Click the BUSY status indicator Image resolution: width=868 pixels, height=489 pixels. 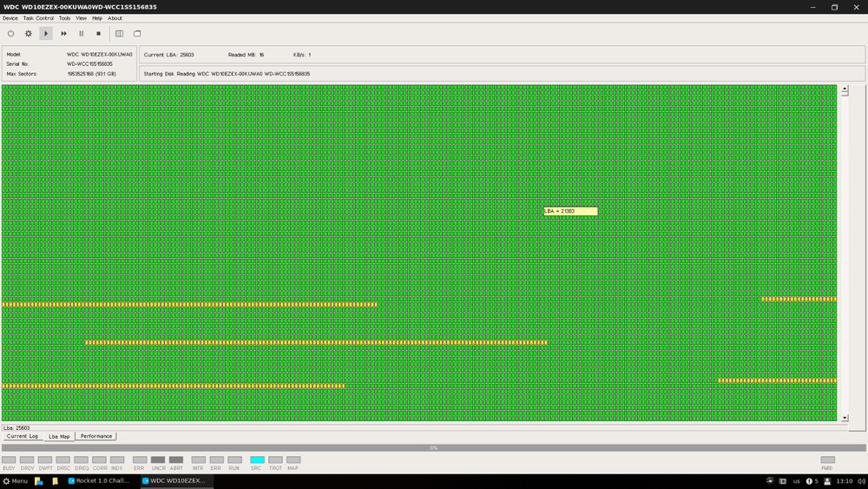tap(9, 459)
